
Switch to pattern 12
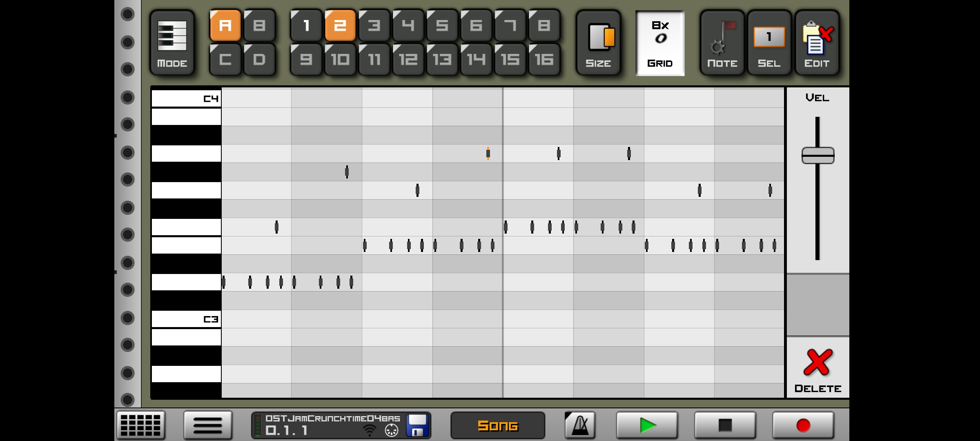[x=408, y=60]
